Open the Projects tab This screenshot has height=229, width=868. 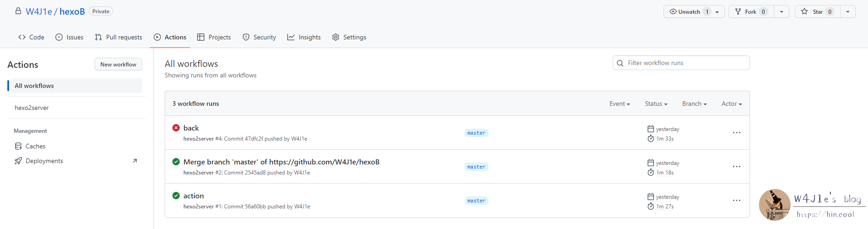pyautogui.click(x=214, y=37)
